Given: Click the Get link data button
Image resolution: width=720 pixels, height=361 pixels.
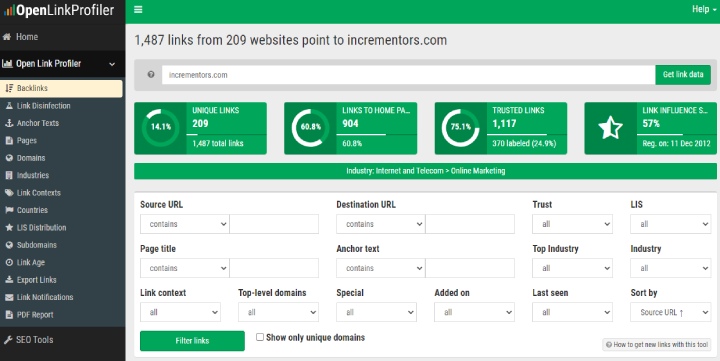Looking at the screenshot, I should (683, 74).
